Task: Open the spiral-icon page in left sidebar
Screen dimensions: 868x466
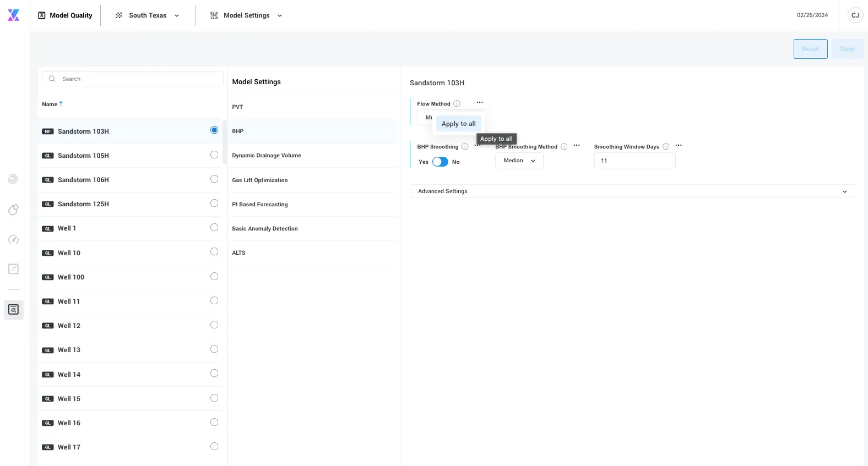Action: coord(13,179)
